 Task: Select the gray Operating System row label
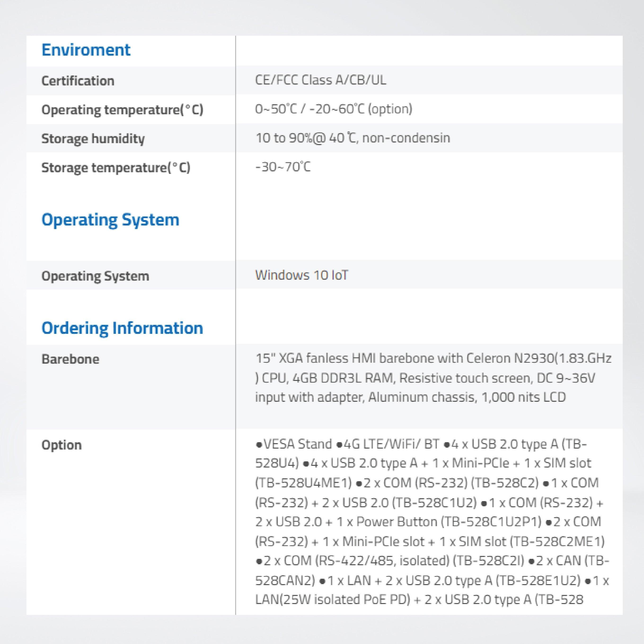95,276
